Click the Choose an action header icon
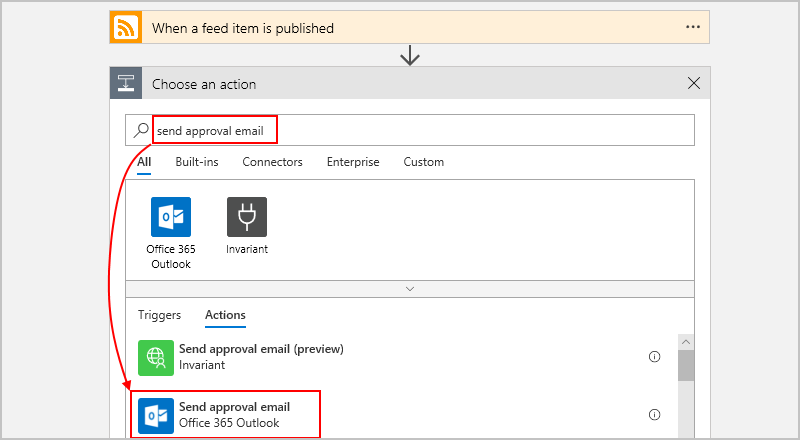The height and width of the screenshot is (440, 800). point(126,84)
